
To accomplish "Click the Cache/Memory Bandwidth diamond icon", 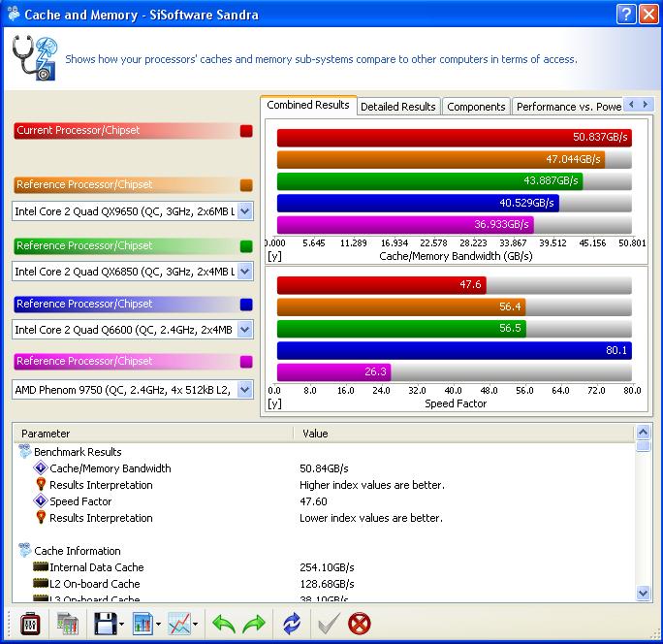I will (x=41, y=468).
